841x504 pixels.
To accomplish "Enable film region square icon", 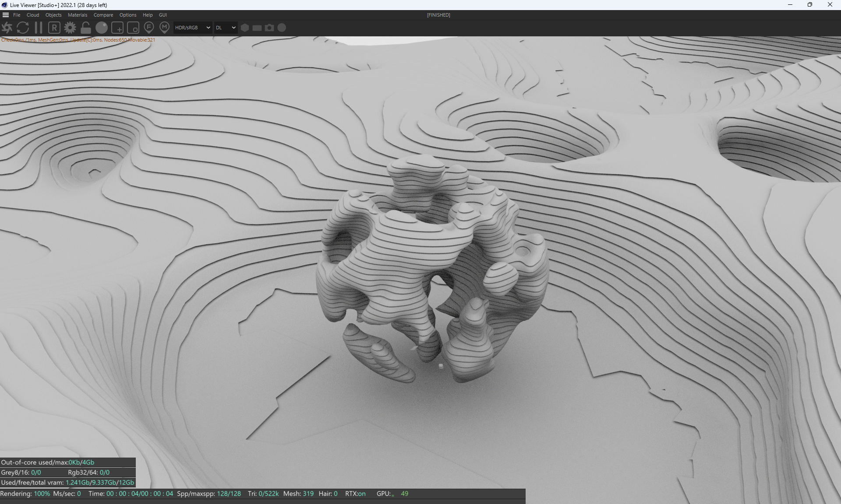I will coord(133,28).
